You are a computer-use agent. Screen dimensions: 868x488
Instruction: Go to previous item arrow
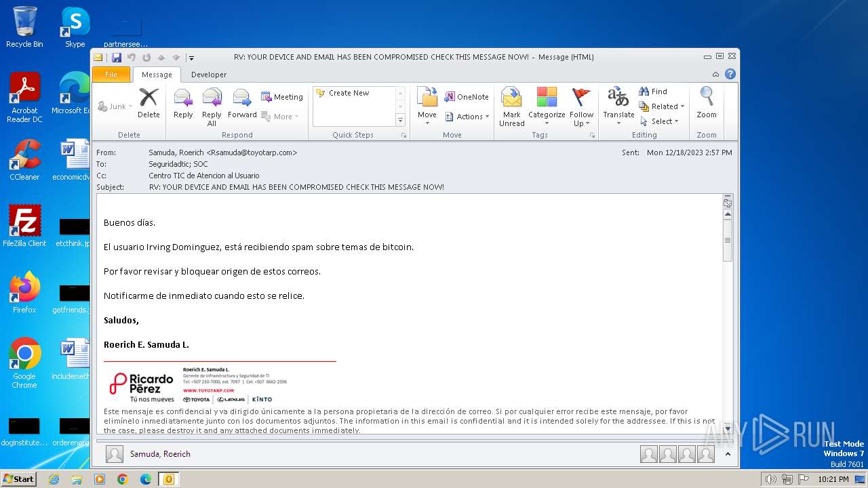tap(161, 58)
